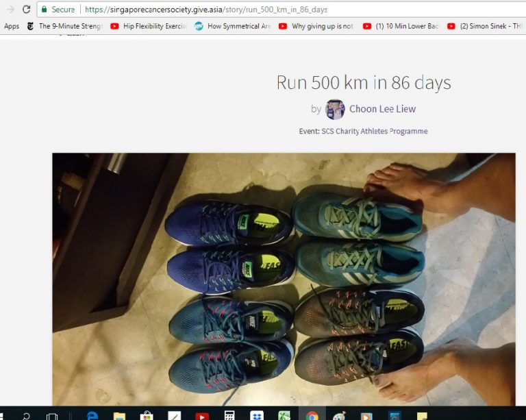Open Sticky Notes from the taskbar
Image resolution: width=526 pixels, height=420 pixels.
[422, 417]
